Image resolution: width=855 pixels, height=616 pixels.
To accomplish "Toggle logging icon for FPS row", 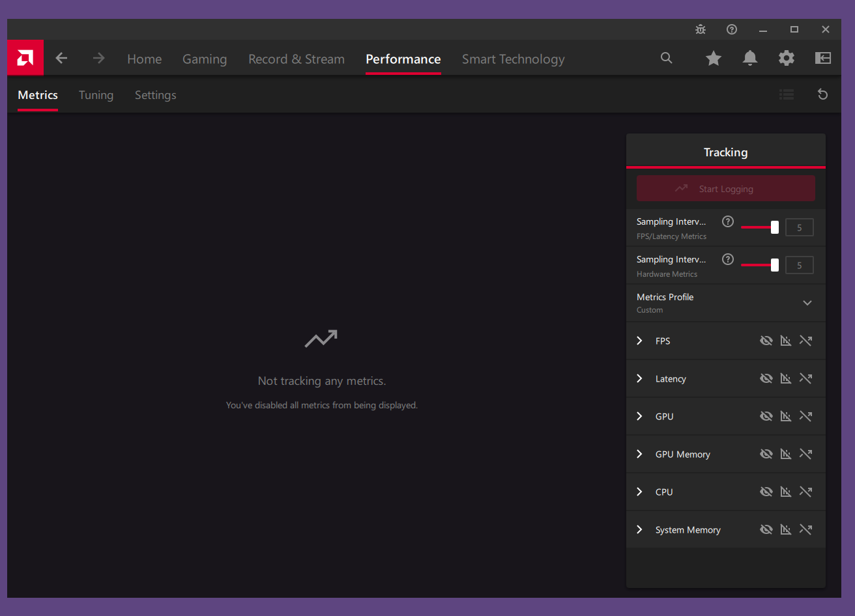I will pos(805,341).
